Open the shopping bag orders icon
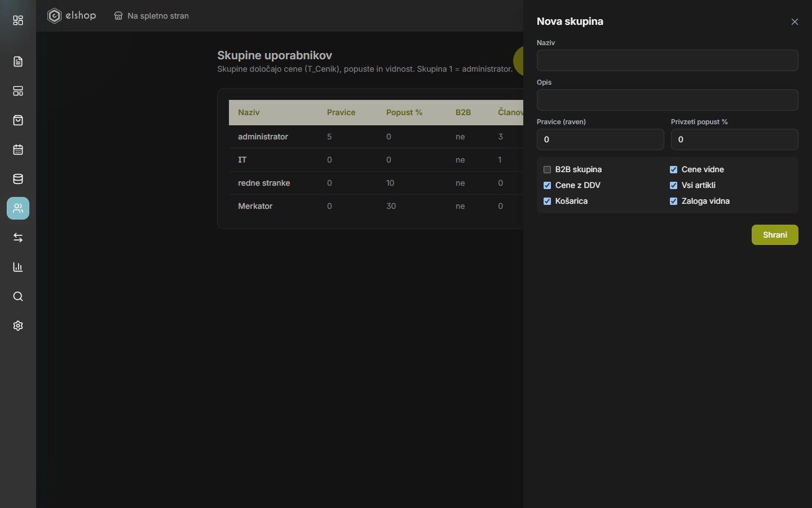The width and height of the screenshot is (812, 508). pyautogui.click(x=18, y=120)
